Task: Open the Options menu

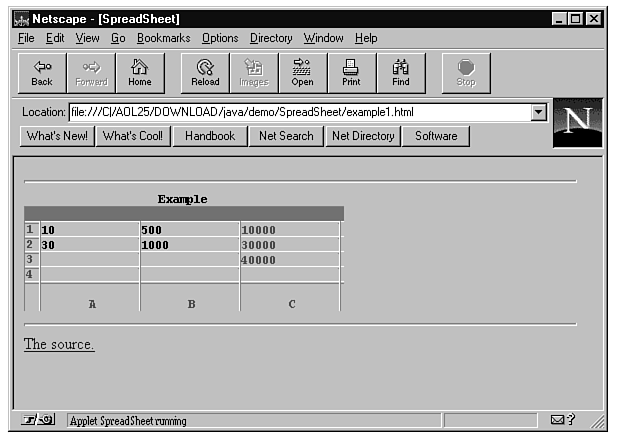Action: pos(220,38)
